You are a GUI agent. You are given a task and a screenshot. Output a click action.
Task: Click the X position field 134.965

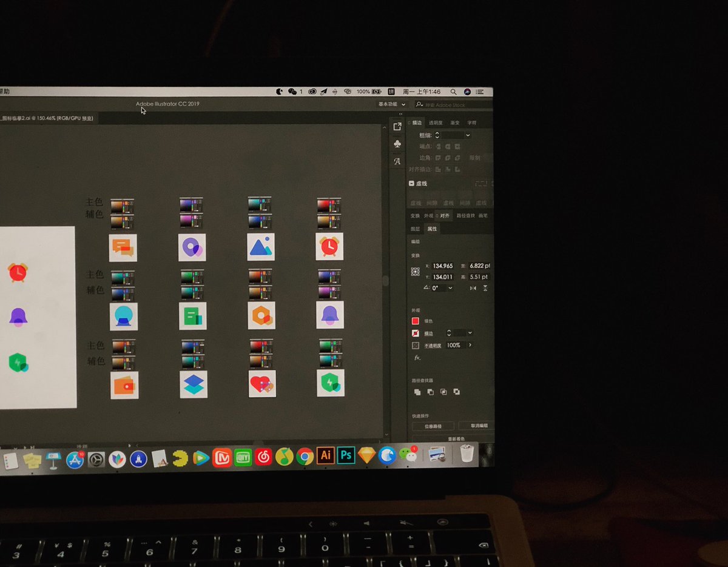443,266
